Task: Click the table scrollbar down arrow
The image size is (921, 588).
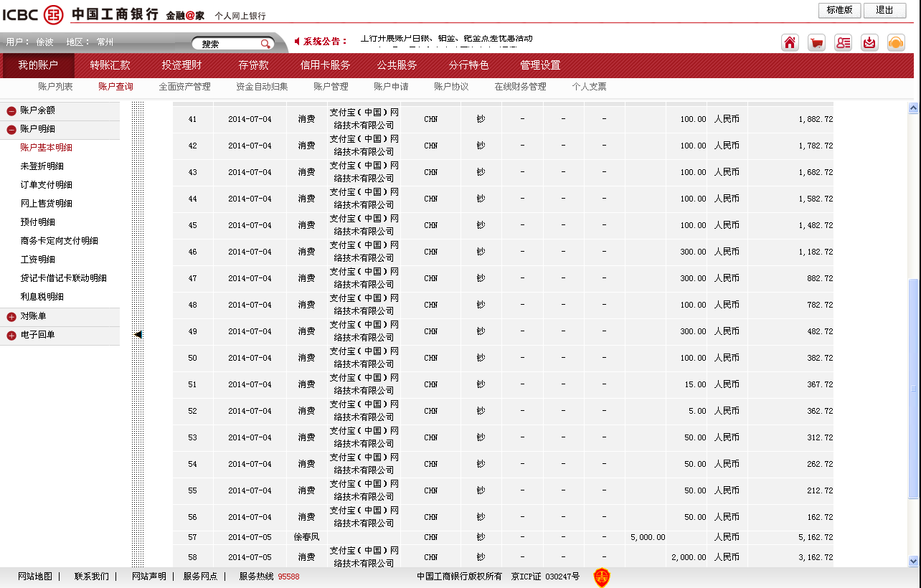Action: click(x=913, y=561)
